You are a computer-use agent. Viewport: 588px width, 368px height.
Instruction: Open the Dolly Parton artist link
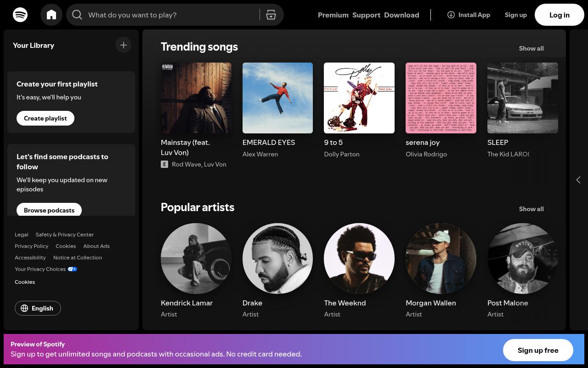point(342,154)
